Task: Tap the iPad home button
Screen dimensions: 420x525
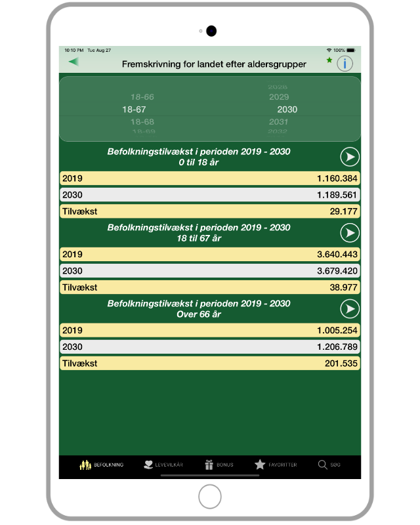Action: tap(209, 496)
